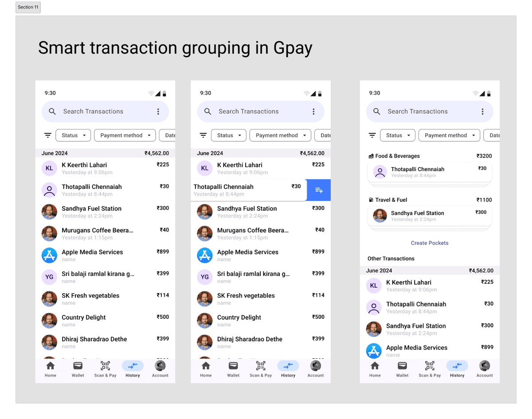Open Wallet tab in third phone
This screenshot has width=532, height=419.
pos(403,369)
